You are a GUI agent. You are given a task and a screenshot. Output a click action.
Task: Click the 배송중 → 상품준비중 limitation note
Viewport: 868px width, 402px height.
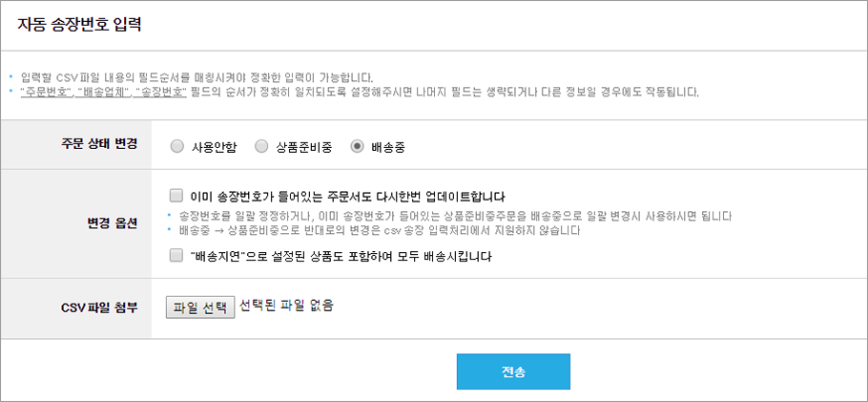point(381,231)
